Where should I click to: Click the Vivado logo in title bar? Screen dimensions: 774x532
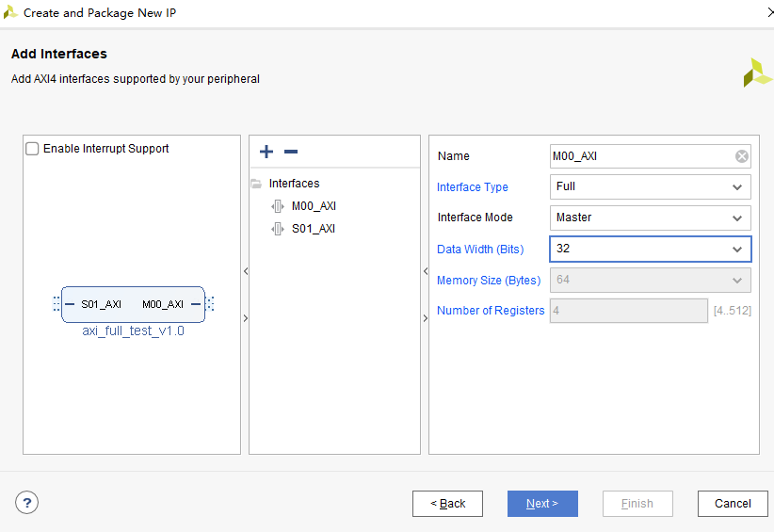pos(10,12)
